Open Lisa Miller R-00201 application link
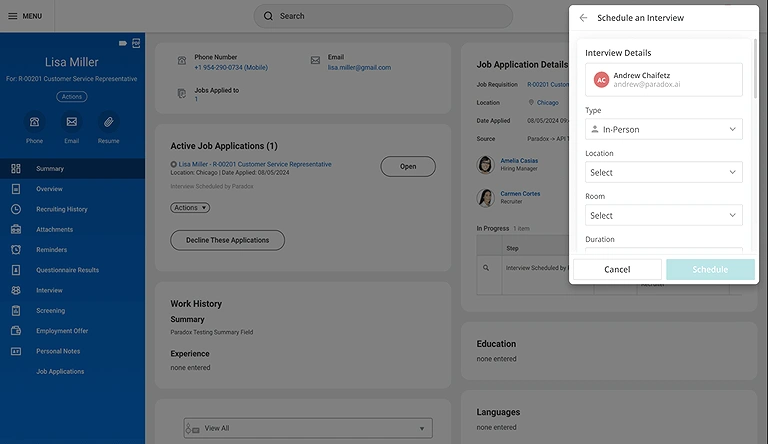This screenshot has width=768, height=444. pyautogui.click(x=255, y=164)
